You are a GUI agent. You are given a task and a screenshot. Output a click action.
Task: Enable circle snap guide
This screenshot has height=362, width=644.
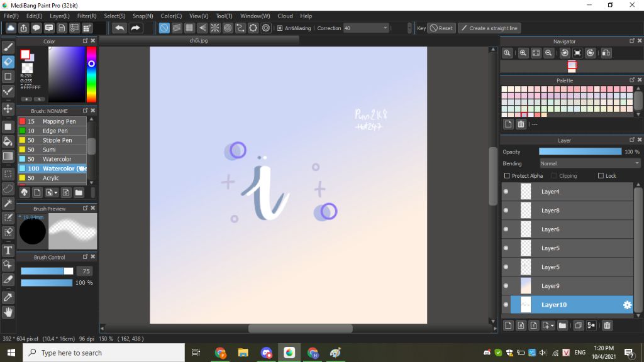[228, 28]
